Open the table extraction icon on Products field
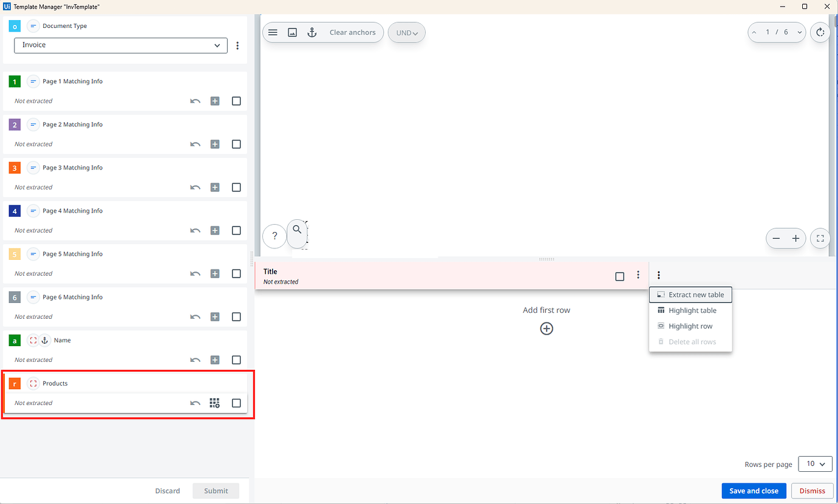This screenshot has height=504, width=838. point(214,403)
